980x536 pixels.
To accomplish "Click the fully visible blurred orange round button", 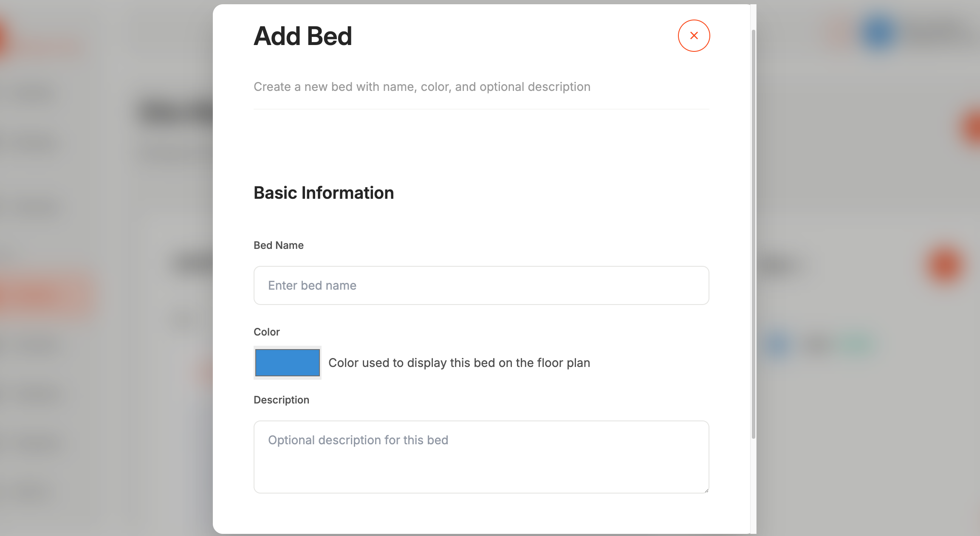I will pyautogui.click(x=945, y=265).
